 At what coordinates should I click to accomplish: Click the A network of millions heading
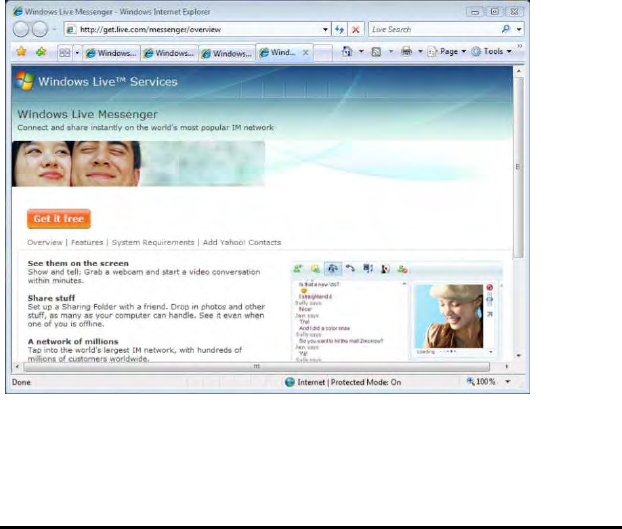(73, 341)
